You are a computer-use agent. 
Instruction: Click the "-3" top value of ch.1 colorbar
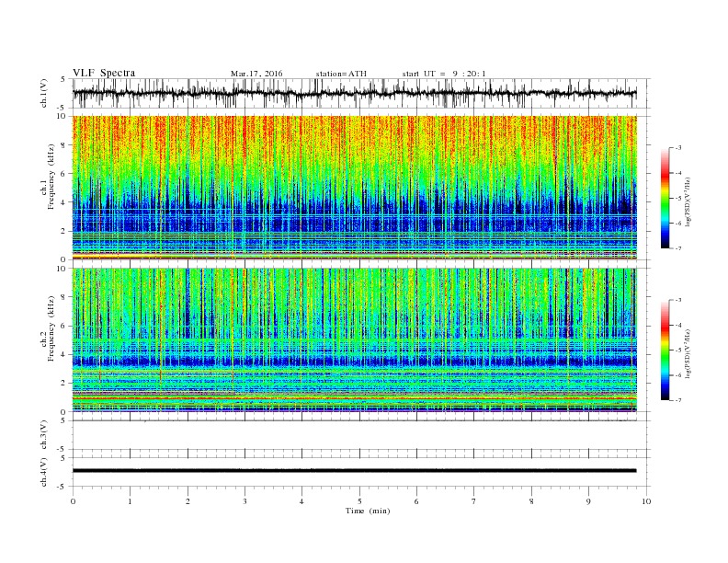(x=677, y=148)
